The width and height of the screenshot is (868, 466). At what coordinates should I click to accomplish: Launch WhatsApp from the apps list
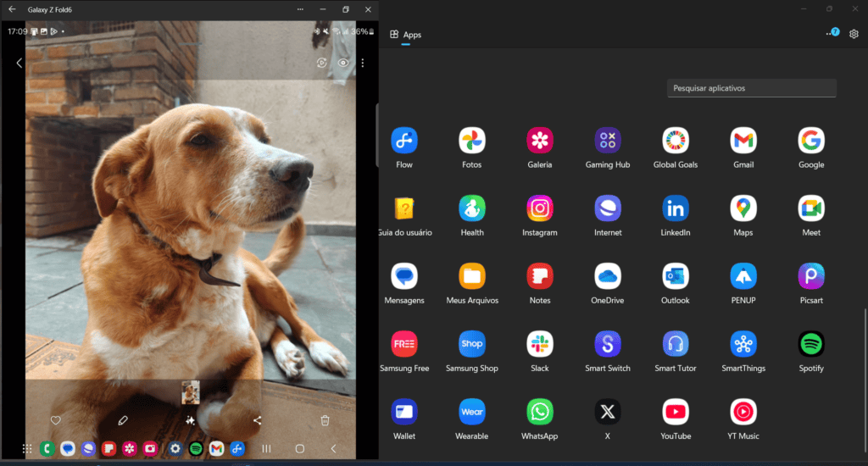(x=540, y=412)
